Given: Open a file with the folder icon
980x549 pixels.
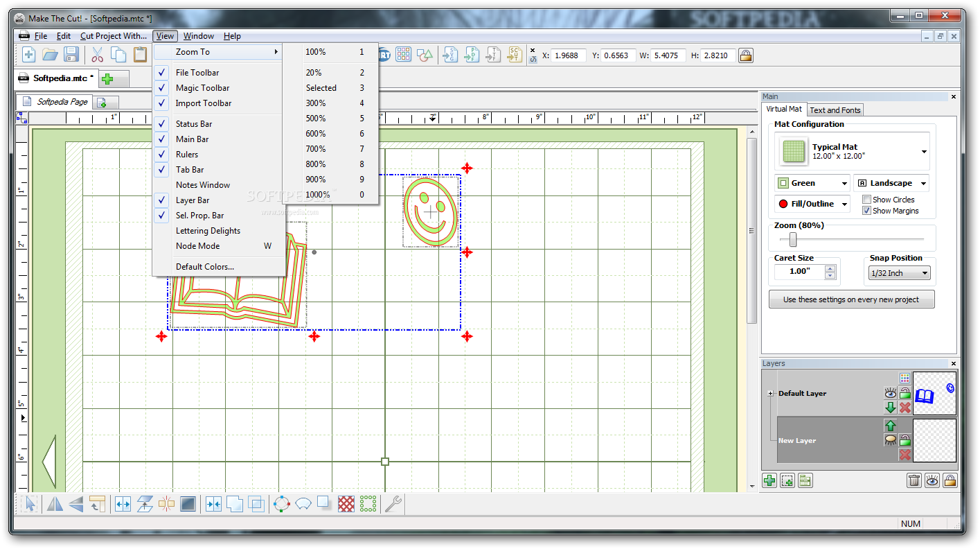Looking at the screenshot, I should click(x=50, y=55).
